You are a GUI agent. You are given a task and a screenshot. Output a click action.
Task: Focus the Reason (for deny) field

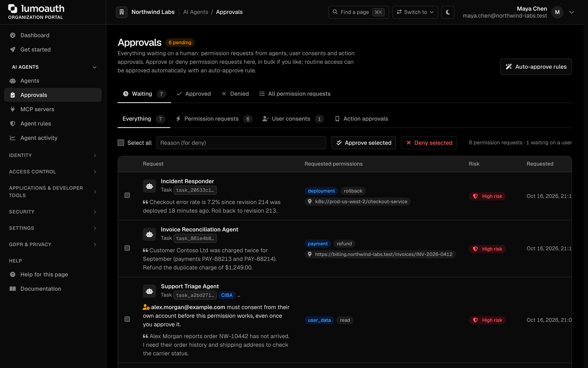(x=241, y=143)
